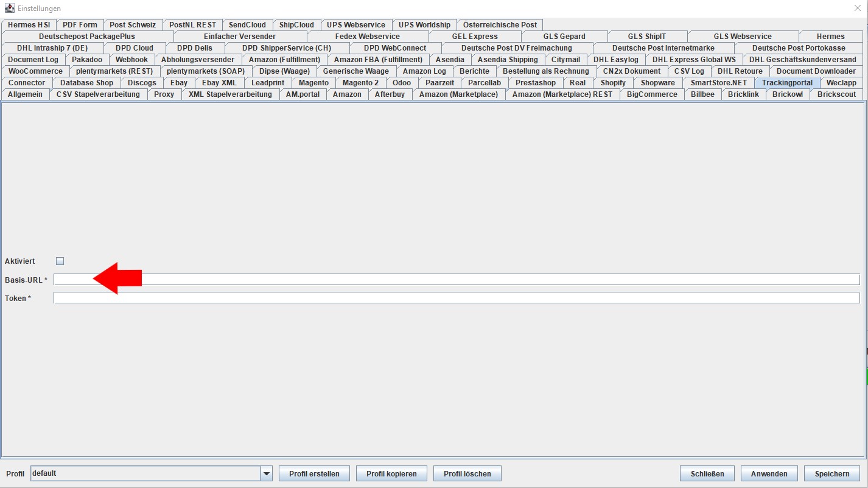Enable the Aktiviert checkbox
Viewport: 868px width, 488px height.
[60, 261]
